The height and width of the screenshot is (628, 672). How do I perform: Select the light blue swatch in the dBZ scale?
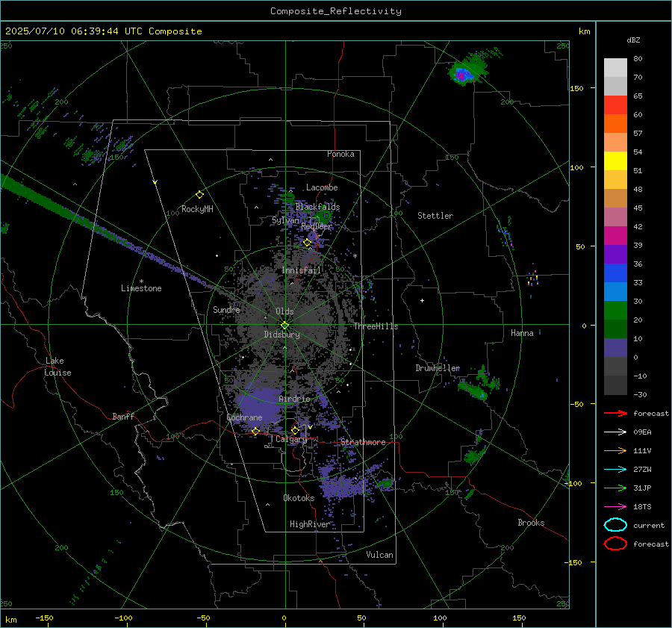pos(615,291)
